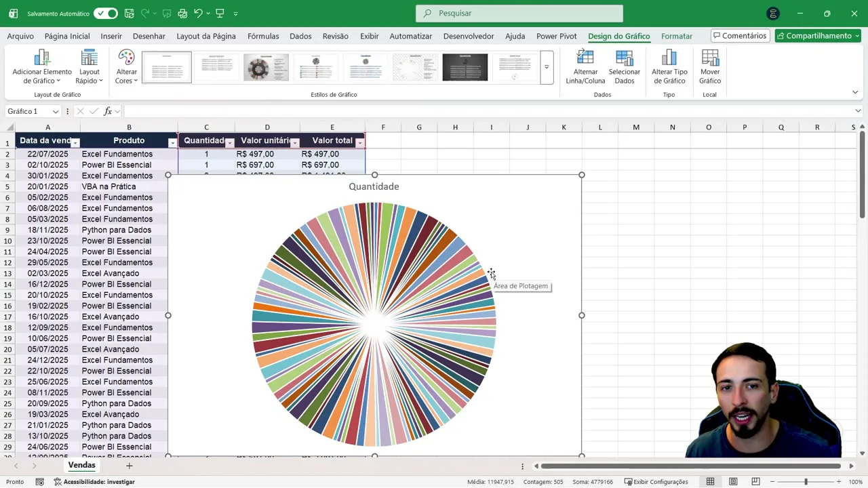868x488 pixels.
Task: Toggle Salvamento Automático switch
Action: [x=105, y=14]
